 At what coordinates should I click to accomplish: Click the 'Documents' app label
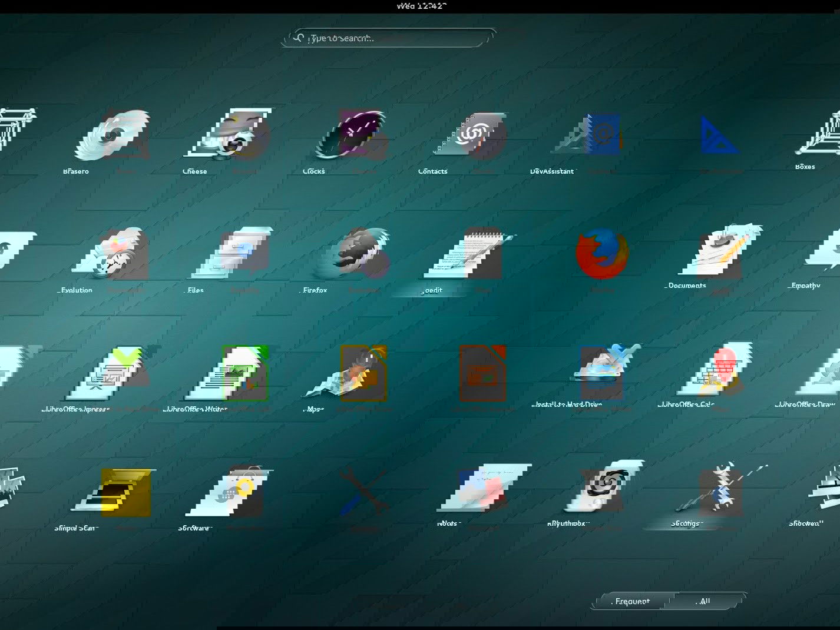686,286
